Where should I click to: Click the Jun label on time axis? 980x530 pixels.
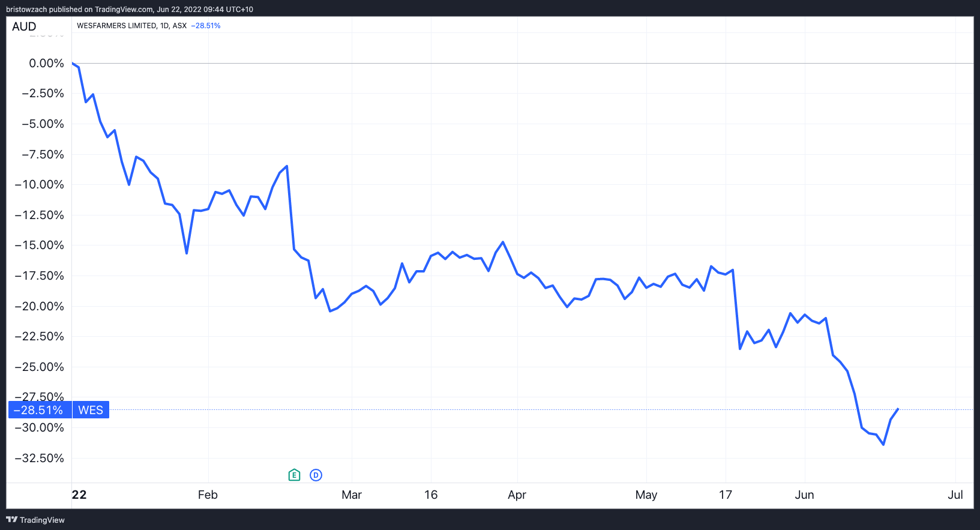point(805,495)
